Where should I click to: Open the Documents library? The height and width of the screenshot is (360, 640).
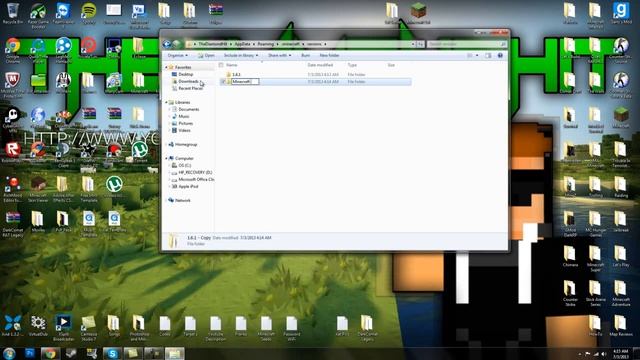pyautogui.click(x=189, y=109)
